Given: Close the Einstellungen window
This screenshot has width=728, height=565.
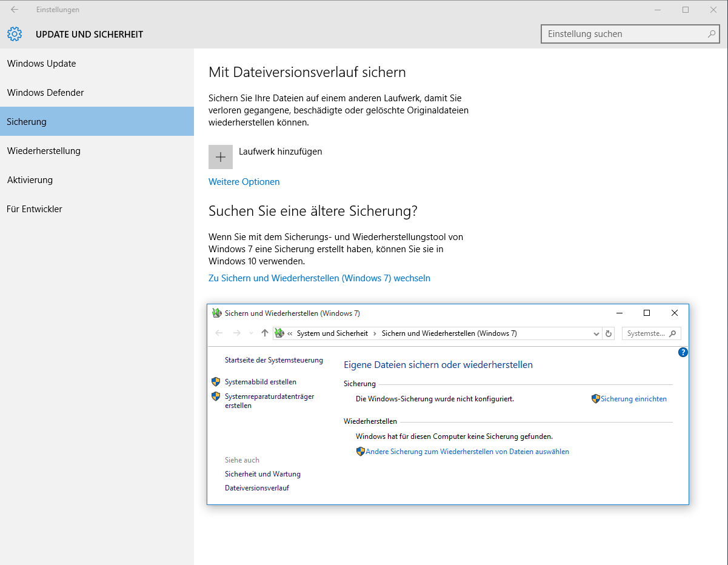Looking at the screenshot, I should coord(713,10).
